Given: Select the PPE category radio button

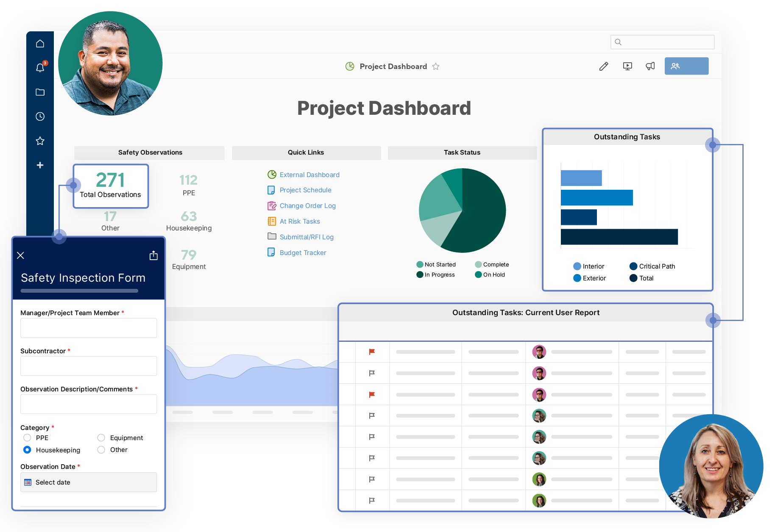Looking at the screenshot, I should tap(28, 438).
